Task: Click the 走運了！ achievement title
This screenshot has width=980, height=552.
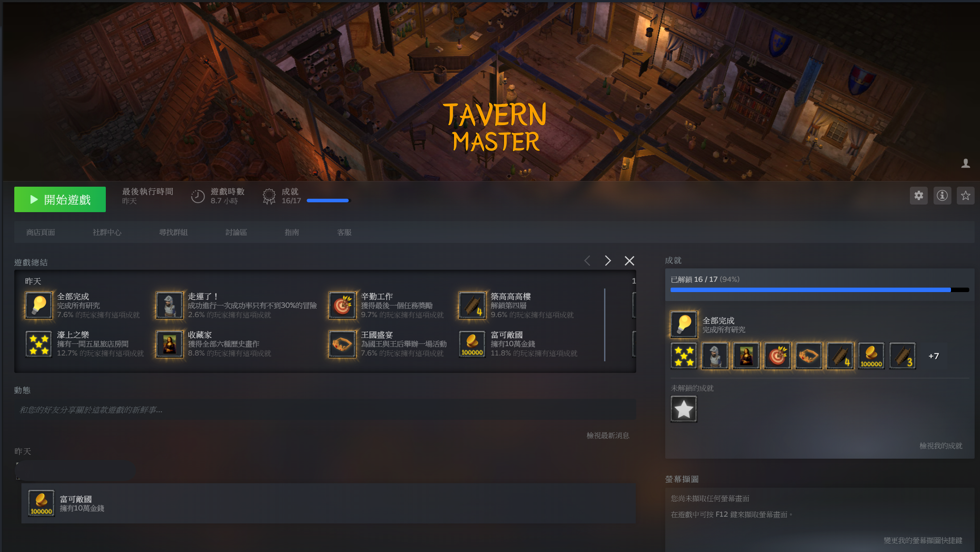Action: [x=204, y=297]
